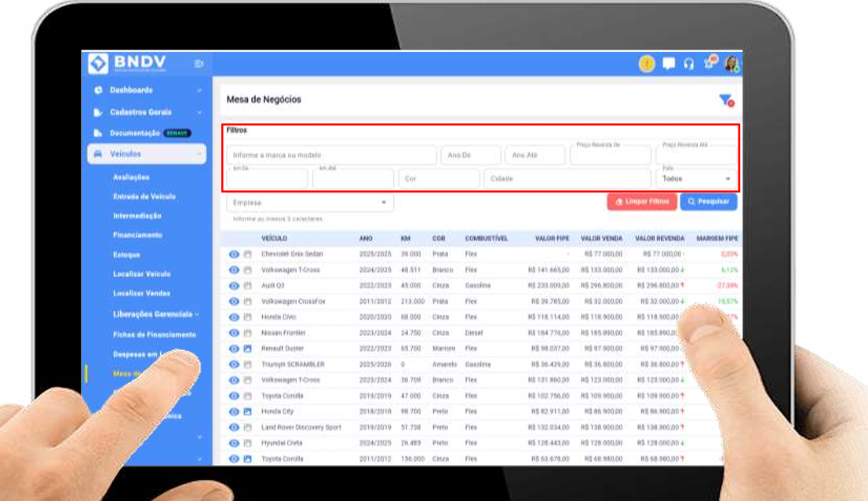Open Financiamento menu item

[138, 236]
